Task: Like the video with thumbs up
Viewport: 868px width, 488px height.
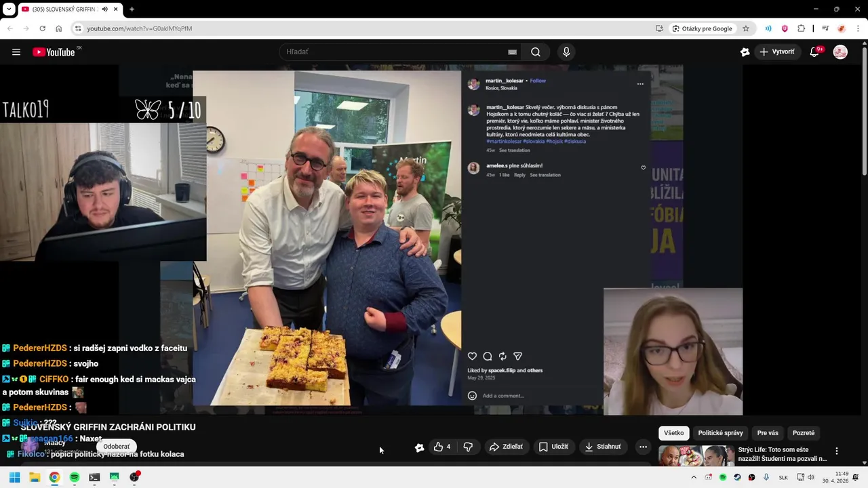Action: click(x=442, y=447)
